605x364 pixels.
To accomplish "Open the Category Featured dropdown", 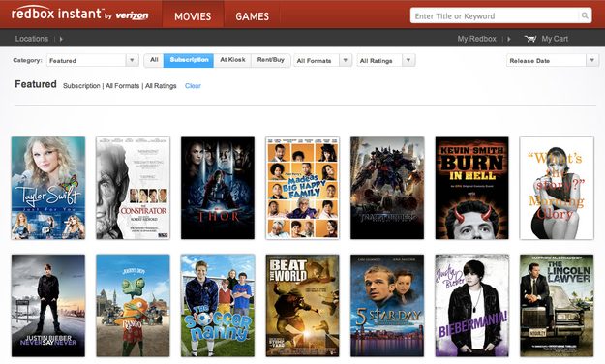I will (93, 60).
